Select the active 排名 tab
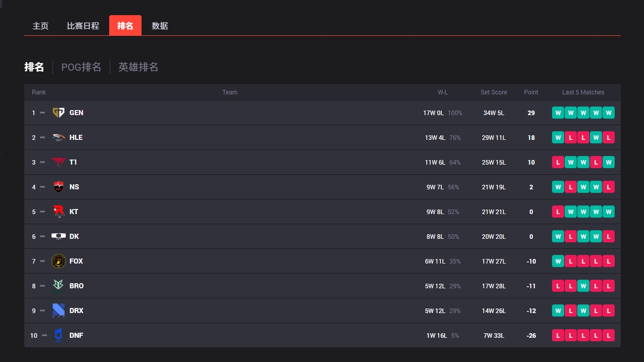 125,26
